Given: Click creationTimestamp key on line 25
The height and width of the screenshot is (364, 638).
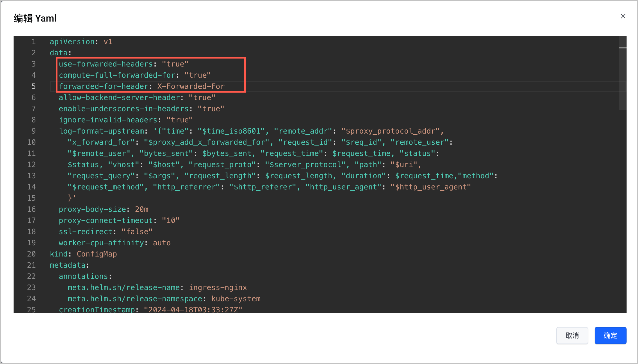Looking at the screenshot, I should click(x=97, y=310).
